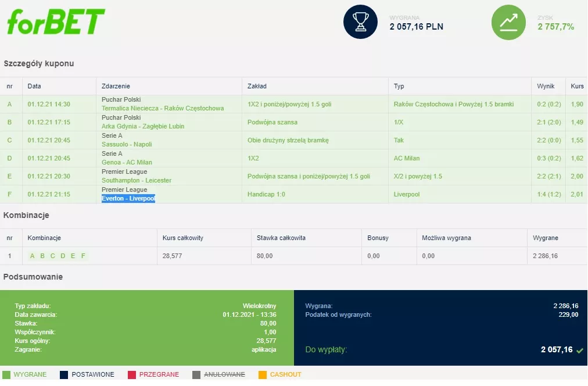The height and width of the screenshot is (386, 588).
Task: Open the Southampton - Leicester event
Action: pos(137,180)
